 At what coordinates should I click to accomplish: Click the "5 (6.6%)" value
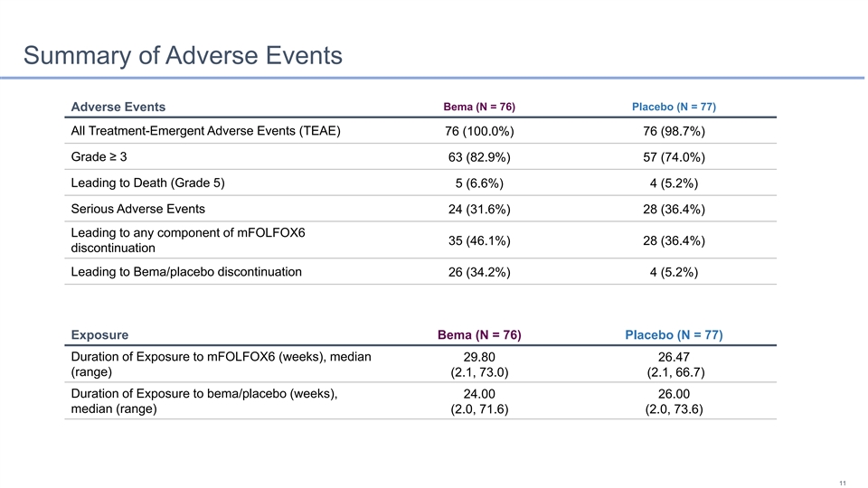[x=479, y=184]
